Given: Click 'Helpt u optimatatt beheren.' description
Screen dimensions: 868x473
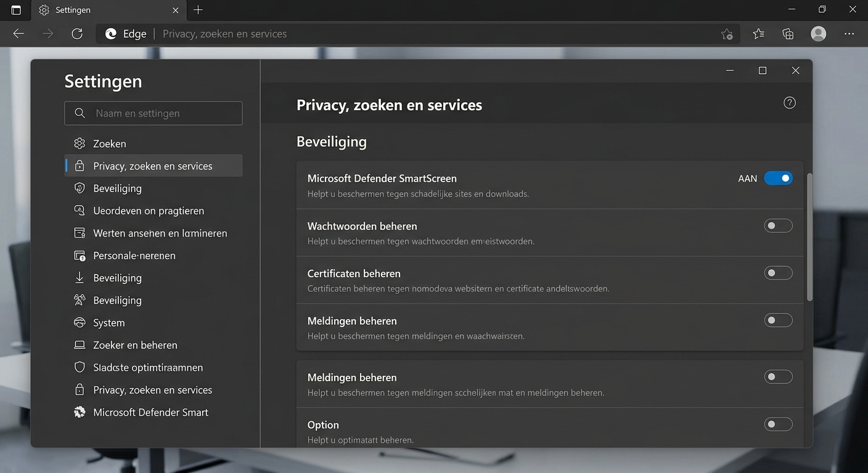Looking at the screenshot, I should [x=361, y=440].
